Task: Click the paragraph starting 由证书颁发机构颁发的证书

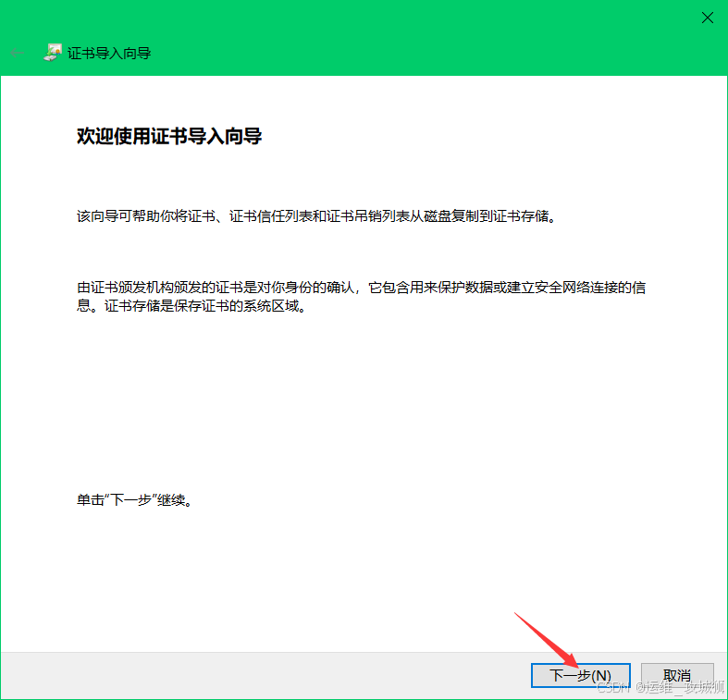Action: [x=361, y=297]
